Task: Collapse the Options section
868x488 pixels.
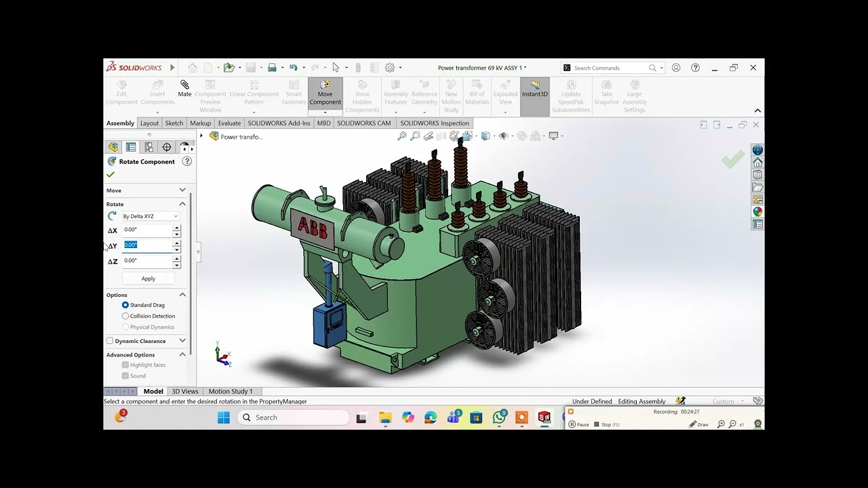Action: 182,295
